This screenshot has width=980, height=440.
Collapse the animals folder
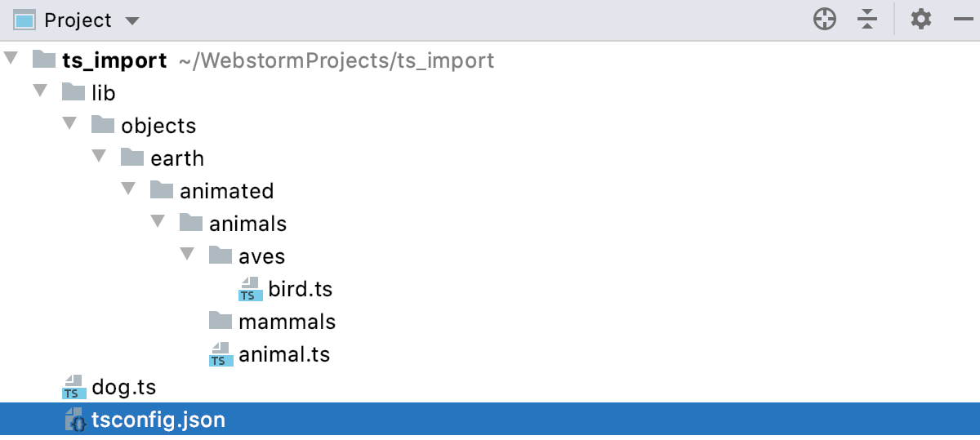coord(158,222)
